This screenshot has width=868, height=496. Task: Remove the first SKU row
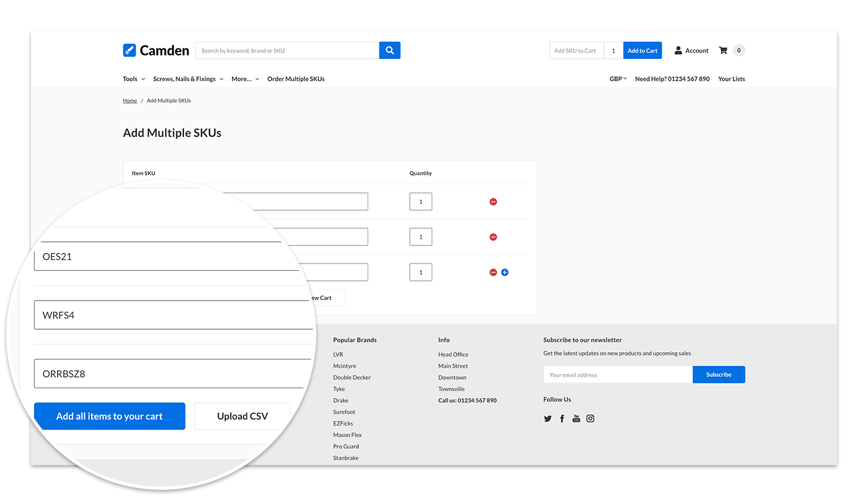tap(494, 201)
